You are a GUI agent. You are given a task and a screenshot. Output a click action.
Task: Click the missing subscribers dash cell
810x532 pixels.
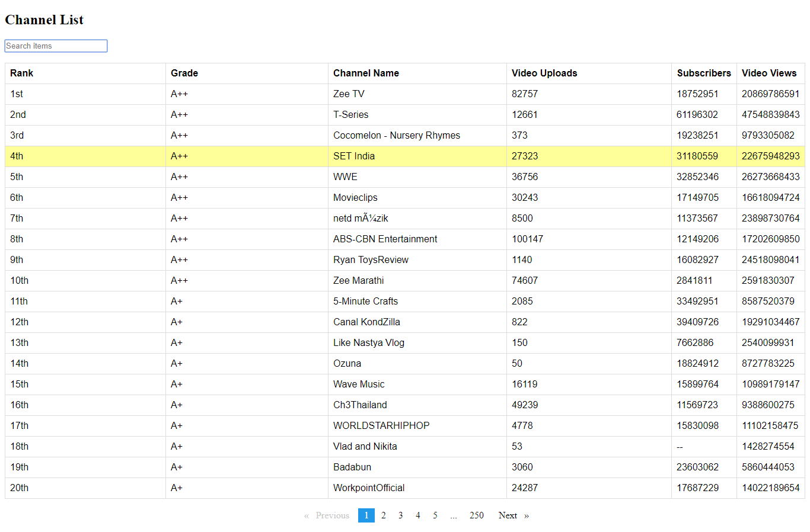coord(704,447)
